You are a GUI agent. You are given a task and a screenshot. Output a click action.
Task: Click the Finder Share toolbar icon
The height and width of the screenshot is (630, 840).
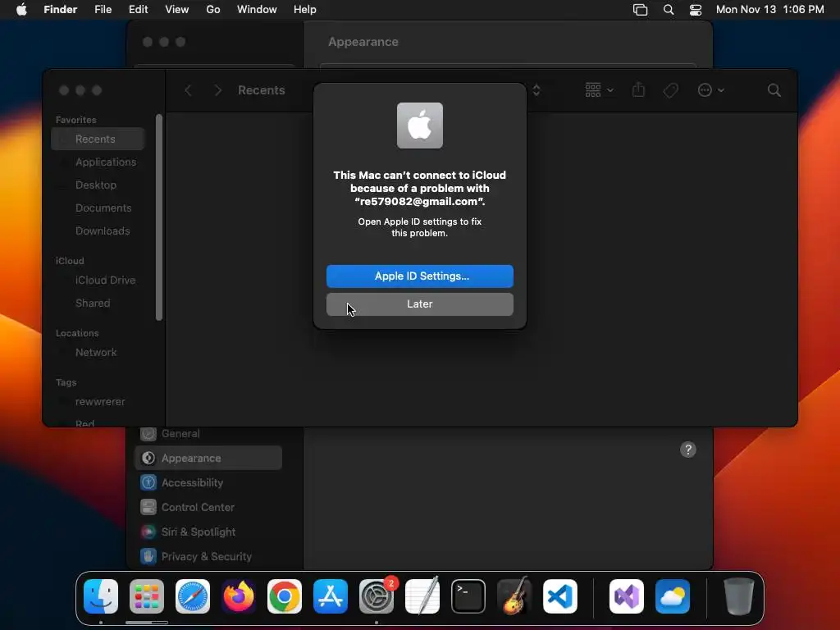tap(638, 90)
